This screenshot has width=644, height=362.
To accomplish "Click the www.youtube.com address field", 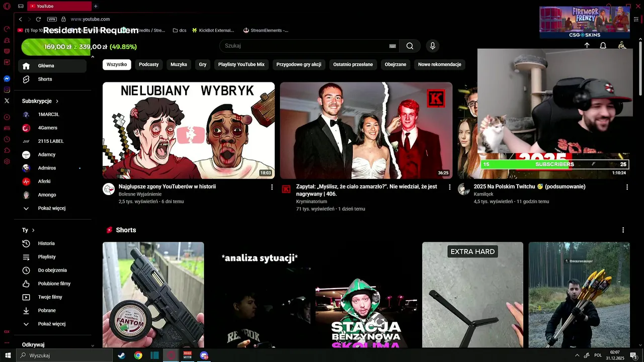I will [x=90, y=19].
